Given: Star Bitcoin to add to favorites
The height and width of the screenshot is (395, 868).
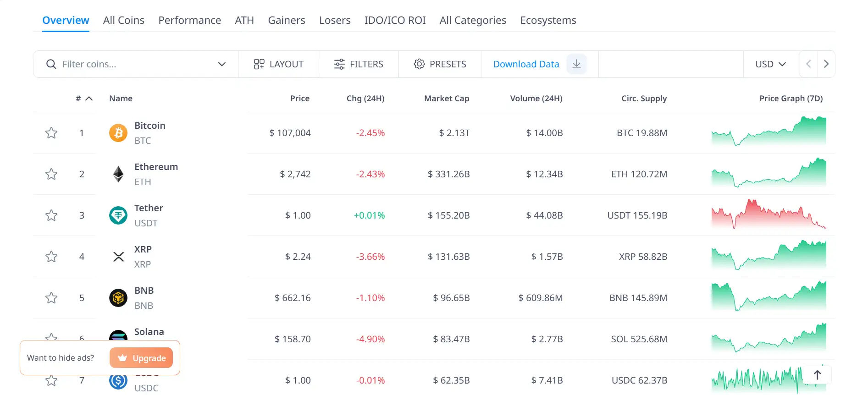Looking at the screenshot, I should [51, 133].
